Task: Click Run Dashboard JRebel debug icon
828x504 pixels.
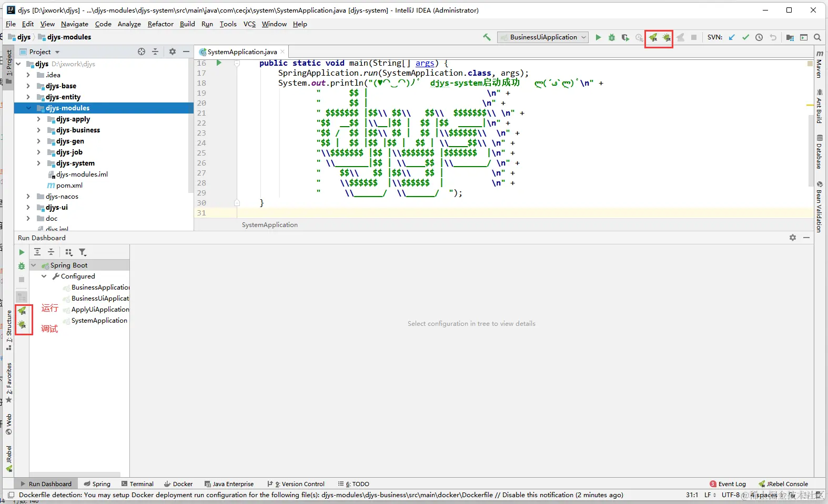Action: (22, 325)
